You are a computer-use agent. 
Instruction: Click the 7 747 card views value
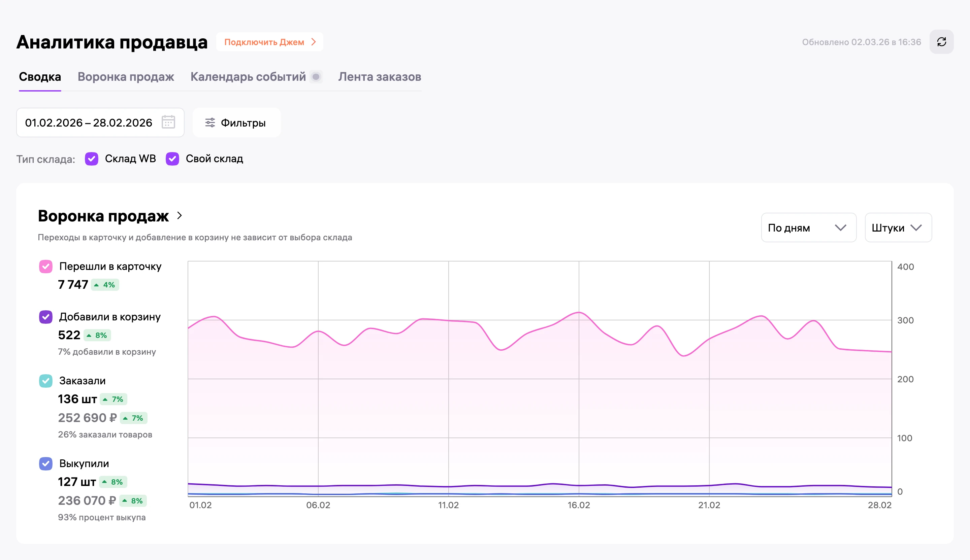pyautogui.click(x=73, y=285)
